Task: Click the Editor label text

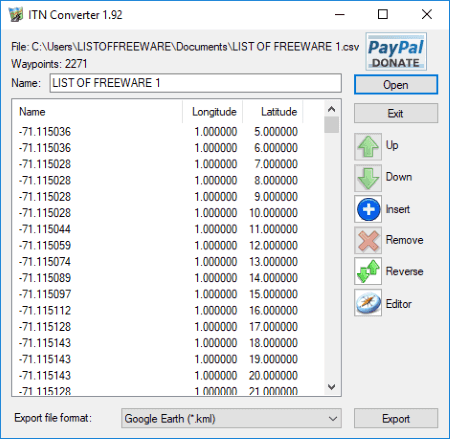Action: point(399,304)
